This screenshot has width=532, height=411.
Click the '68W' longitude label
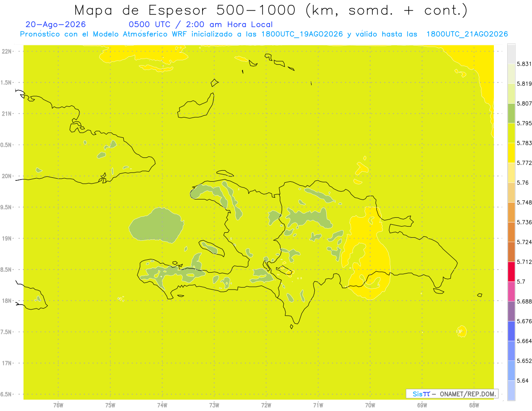coord(474,405)
